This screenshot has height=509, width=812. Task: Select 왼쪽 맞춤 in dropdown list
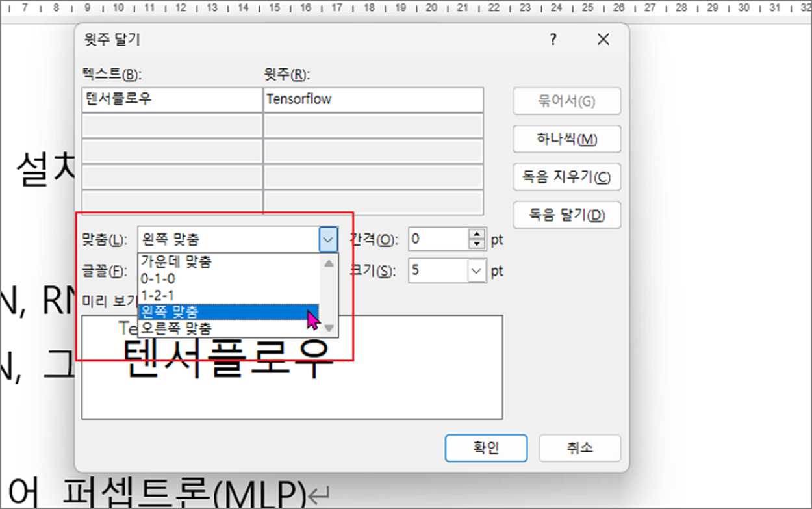[x=229, y=311]
